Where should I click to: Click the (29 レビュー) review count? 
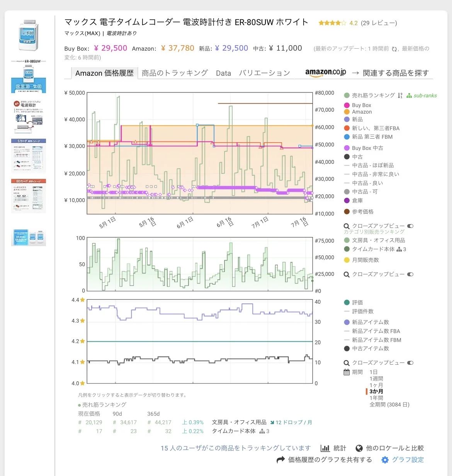tap(379, 23)
